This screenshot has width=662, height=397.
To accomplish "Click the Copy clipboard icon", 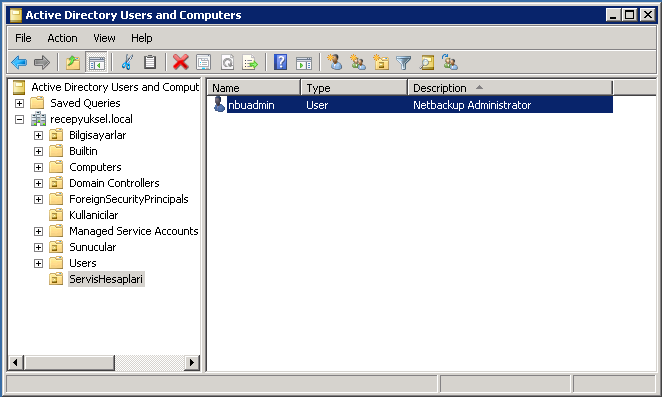I will (x=149, y=63).
